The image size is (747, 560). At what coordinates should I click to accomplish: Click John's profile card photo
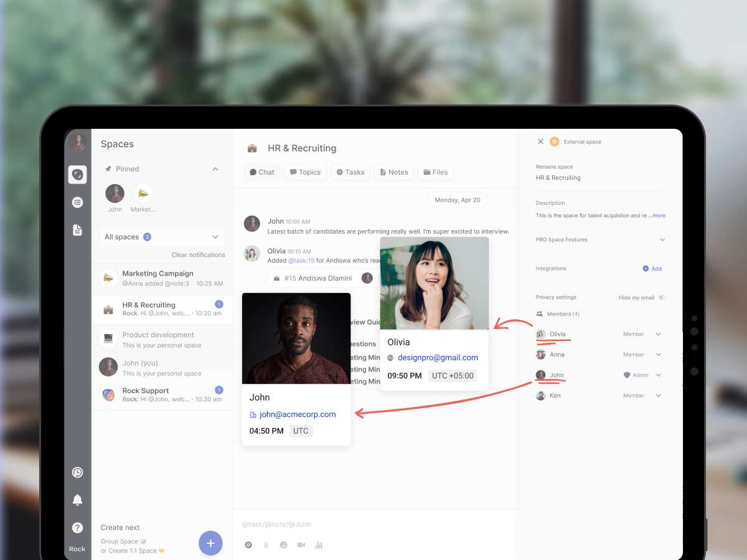296,338
